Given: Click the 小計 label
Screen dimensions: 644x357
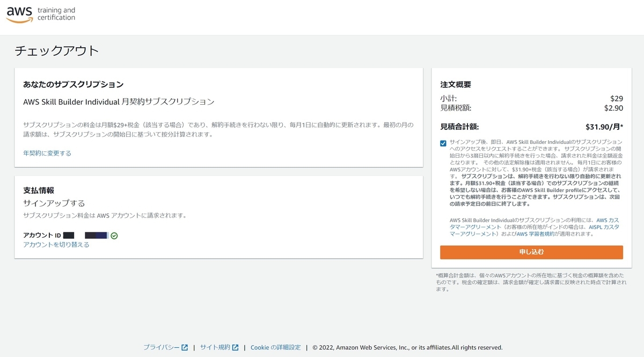Looking at the screenshot, I should tap(449, 98).
